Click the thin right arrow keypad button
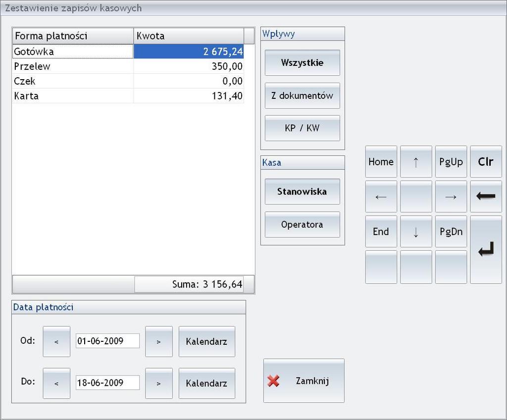This screenshot has width=507, height=420. pos(451,196)
